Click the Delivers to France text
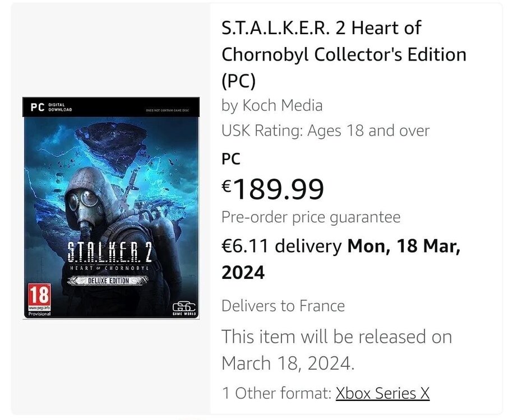This screenshot has width=513, height=420. point(283,306)
